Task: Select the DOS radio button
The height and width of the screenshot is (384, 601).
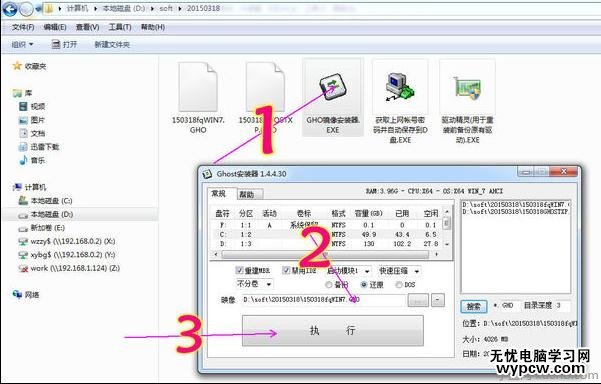Action: (x=399, y=284)
